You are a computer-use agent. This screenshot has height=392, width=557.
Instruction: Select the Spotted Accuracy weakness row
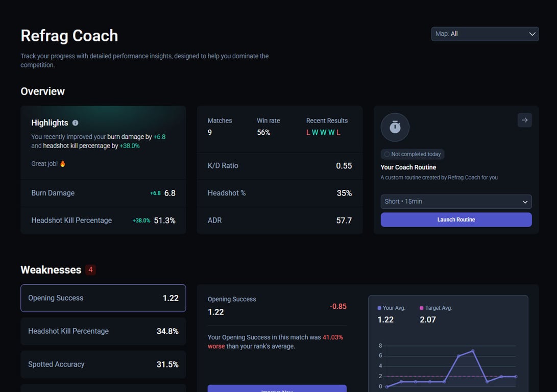click(x=103, y=364)
